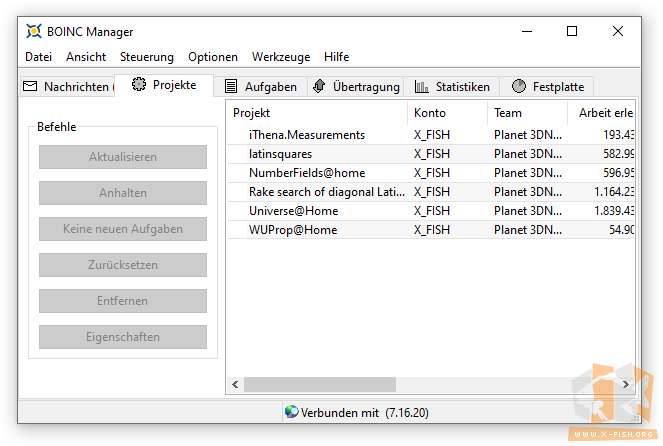Click the gear icon on Projekte tab
The width and height of the screenshot is (663, 446).
coord(139,85)
